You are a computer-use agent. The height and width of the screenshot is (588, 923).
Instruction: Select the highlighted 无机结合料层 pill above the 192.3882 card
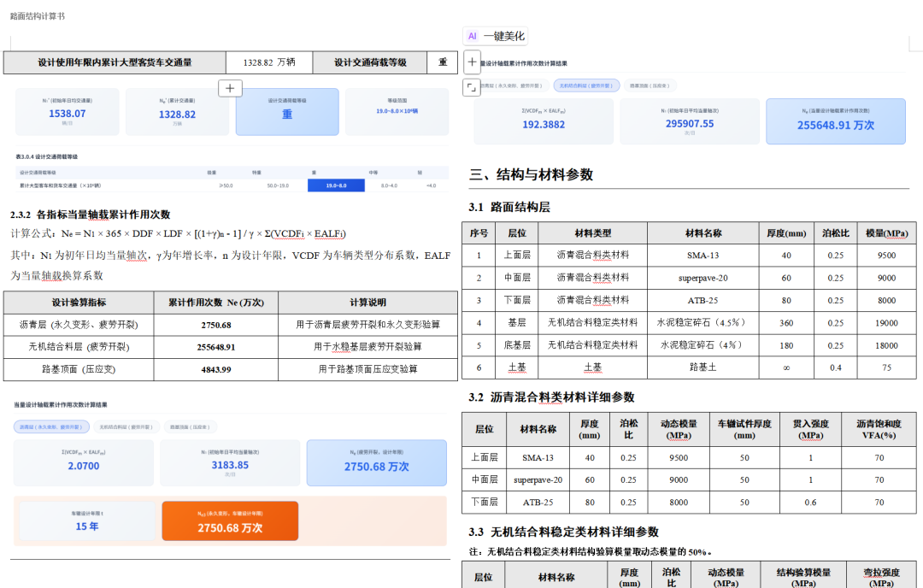585,86
